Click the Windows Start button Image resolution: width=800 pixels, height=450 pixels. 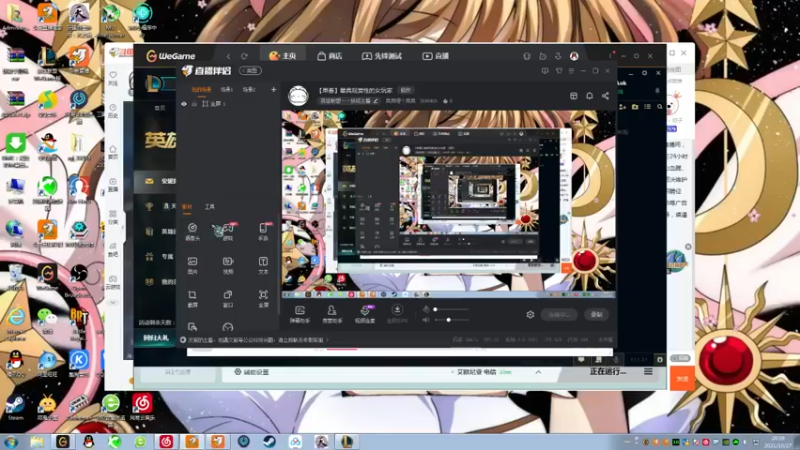point(10,441)
